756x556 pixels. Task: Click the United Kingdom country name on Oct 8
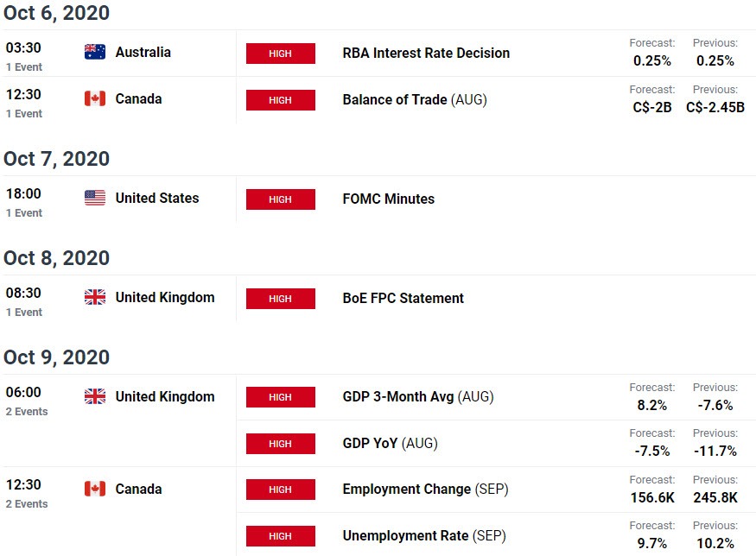pos(165,298)
